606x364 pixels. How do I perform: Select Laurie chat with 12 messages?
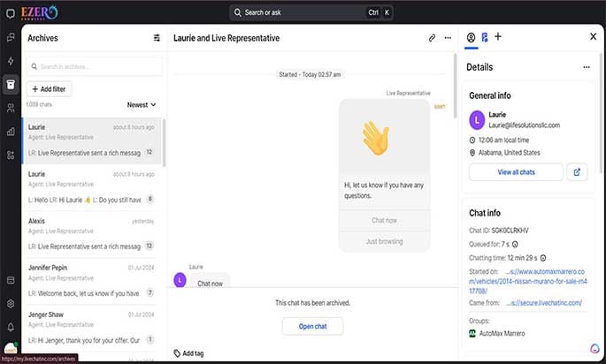click(x=92, y=140)
